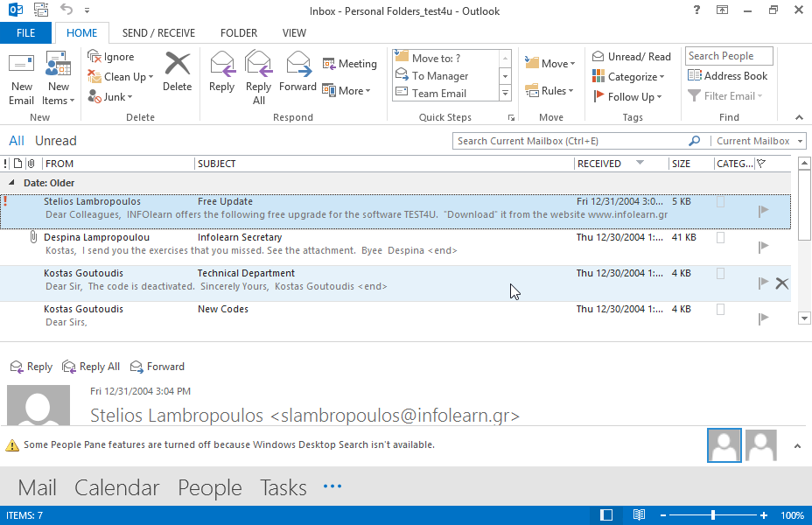This screenshot has height=525, width=812.
Task: Collapse the ribbon with the arrow
Action: click(x=799, y=118)
